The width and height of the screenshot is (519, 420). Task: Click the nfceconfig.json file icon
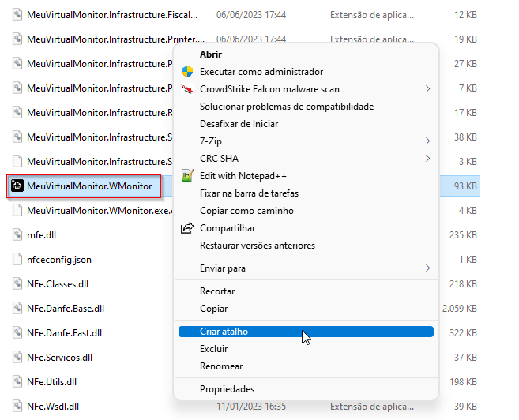17,259
